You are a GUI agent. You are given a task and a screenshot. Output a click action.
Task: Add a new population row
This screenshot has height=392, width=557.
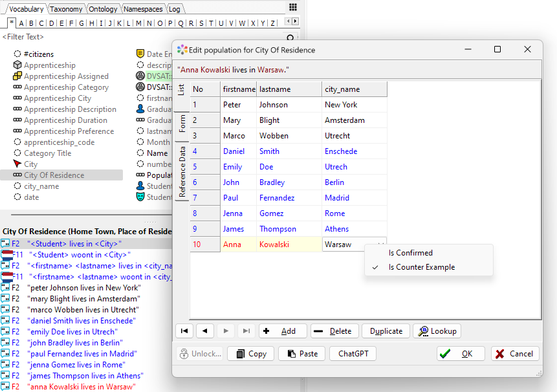tap(283, 331)
